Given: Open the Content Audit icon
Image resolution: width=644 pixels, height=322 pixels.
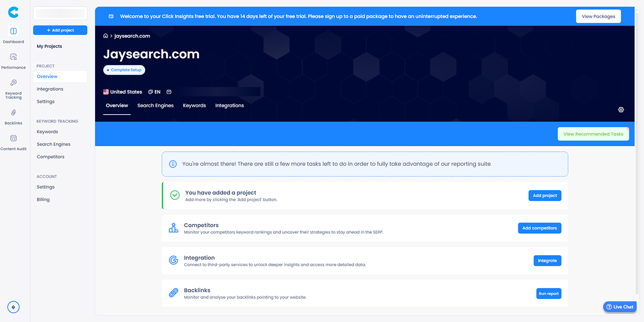Looking at the screenshot, I should click(13, 138).
